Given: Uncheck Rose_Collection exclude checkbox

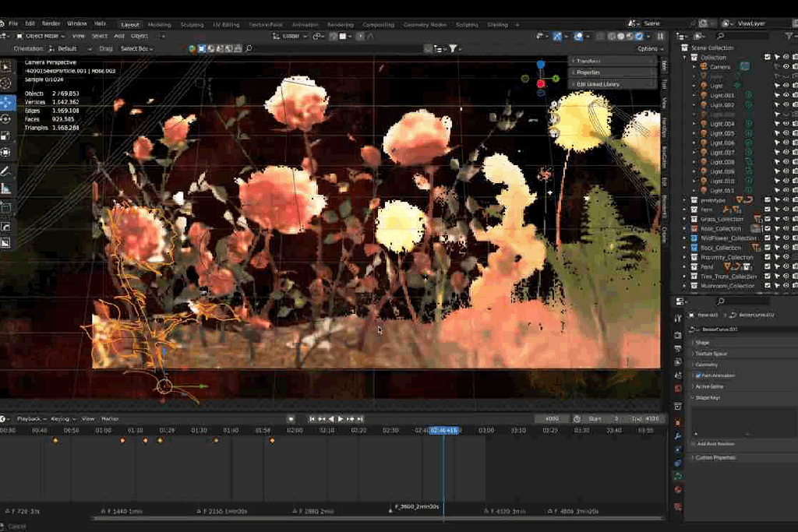Looking at the screenshot, I should point(767,229).
